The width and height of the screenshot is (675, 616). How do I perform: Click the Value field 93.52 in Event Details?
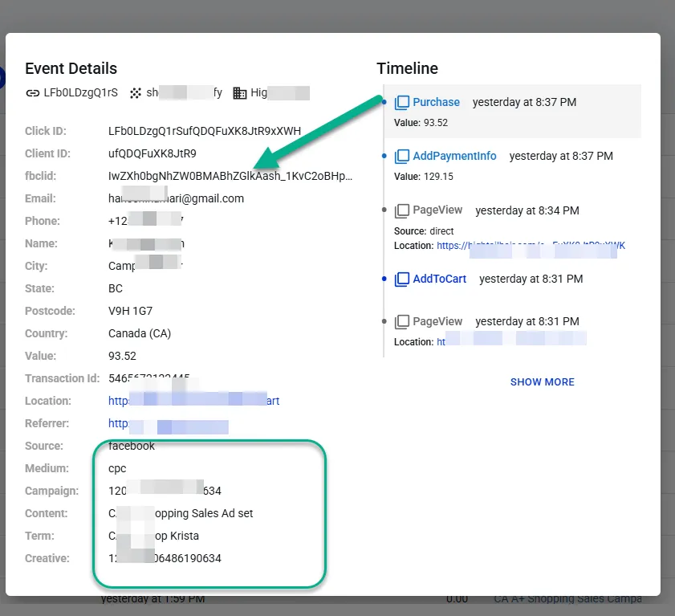122,356
